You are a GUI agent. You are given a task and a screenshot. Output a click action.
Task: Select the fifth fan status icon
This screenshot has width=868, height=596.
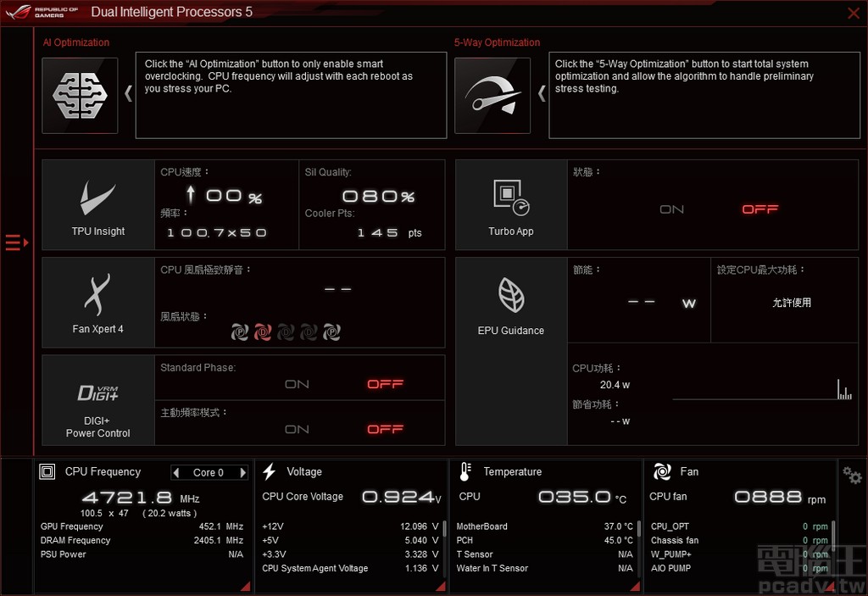tap(331, 331)
